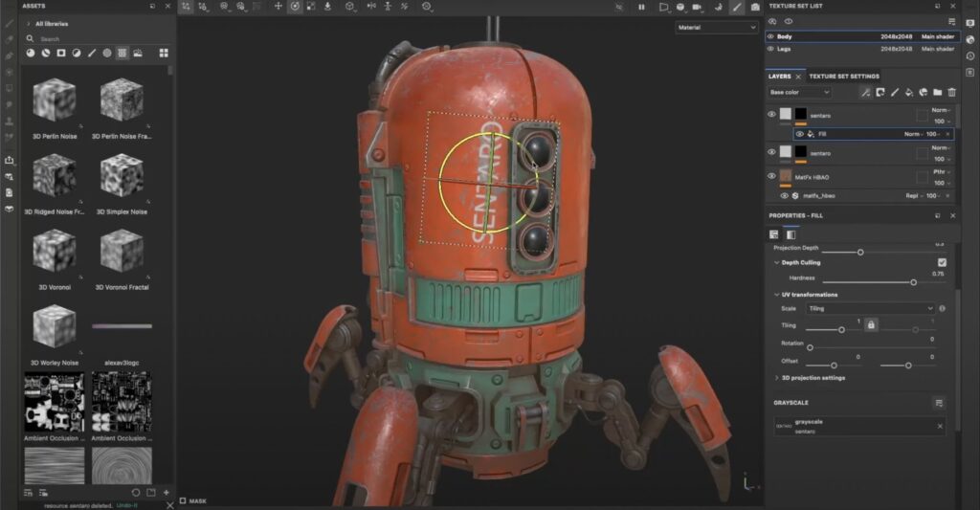Collapse the UV transformations section

pos(777,295)
